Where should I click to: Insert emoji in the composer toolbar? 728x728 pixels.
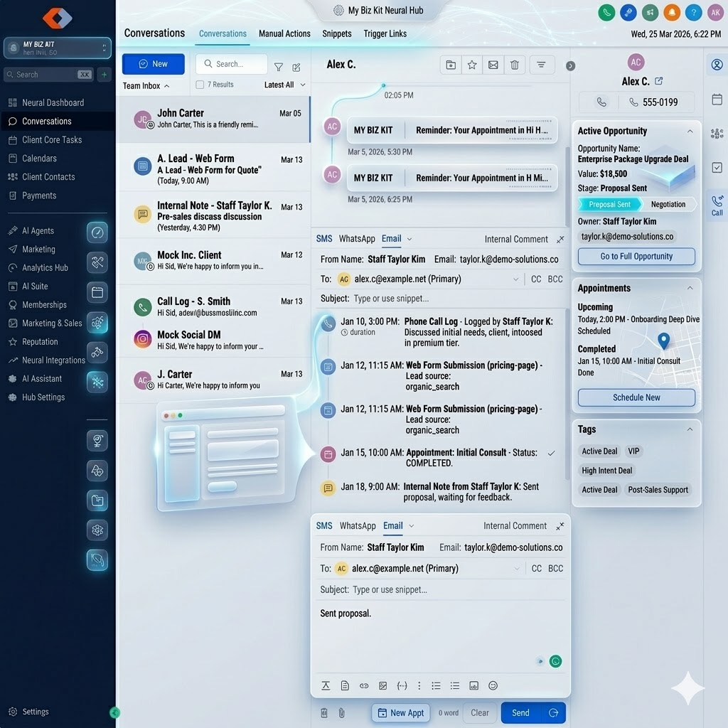click(493, 686)
